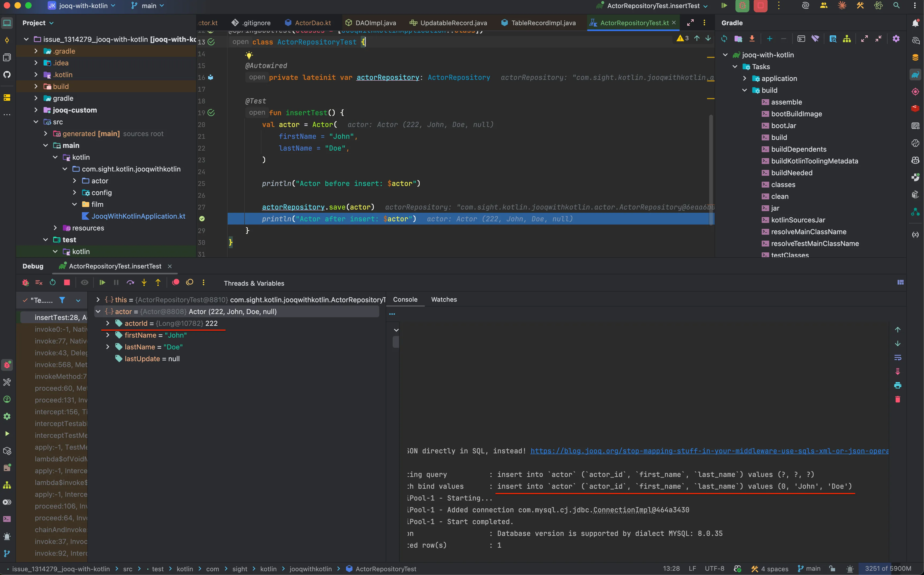Collapse the film folder
Viewport: 924px width, 575px height.
pyautogui.click(x=74, y=204)
